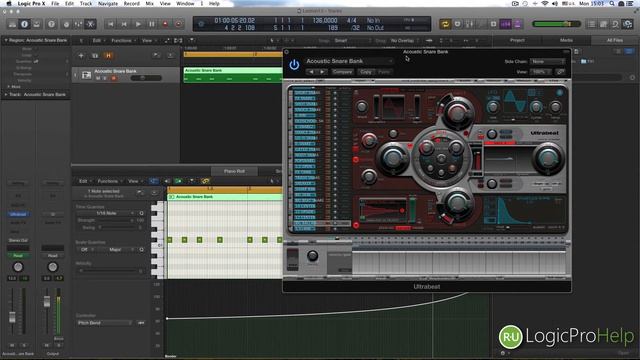The image size is (640, 360).
Task: Toggle the Inspector button in control bar
Action: click(x=24, y=24)
